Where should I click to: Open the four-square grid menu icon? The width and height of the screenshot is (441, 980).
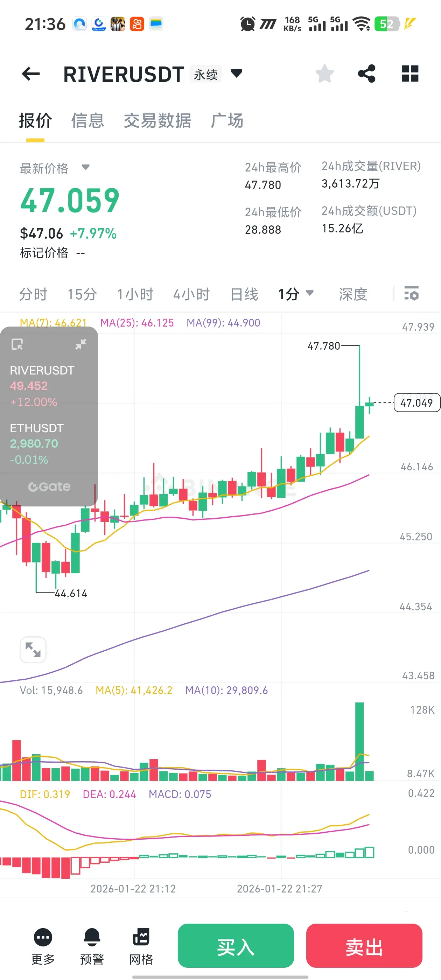[410, 73]
